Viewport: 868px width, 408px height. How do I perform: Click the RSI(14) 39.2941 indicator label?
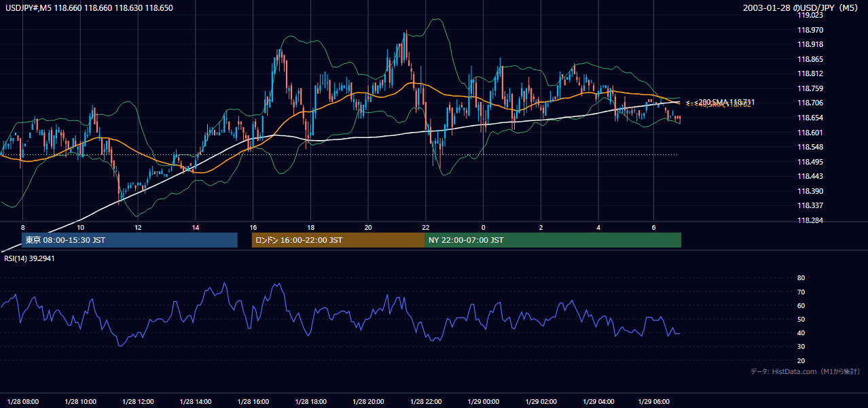[x=29, y=258]
